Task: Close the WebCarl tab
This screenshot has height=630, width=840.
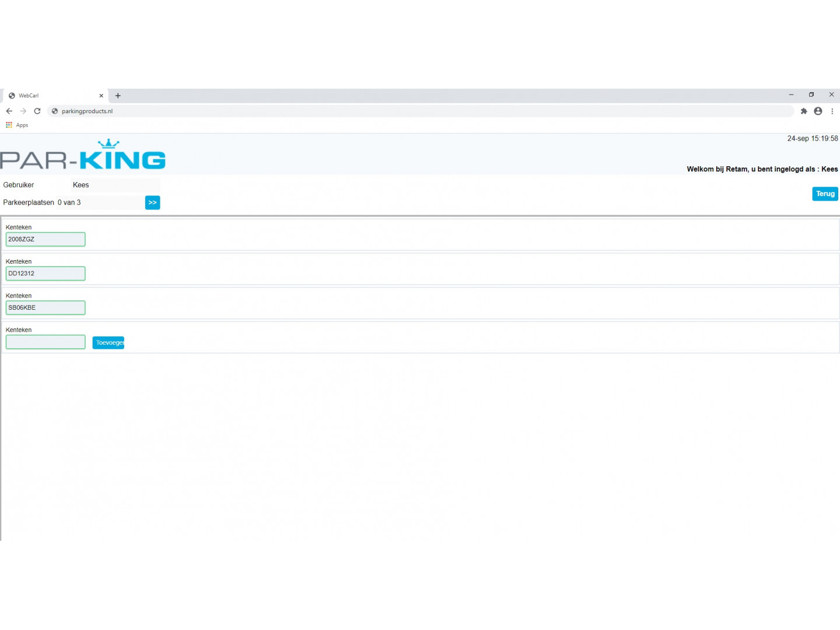Action: click(101, 96)
